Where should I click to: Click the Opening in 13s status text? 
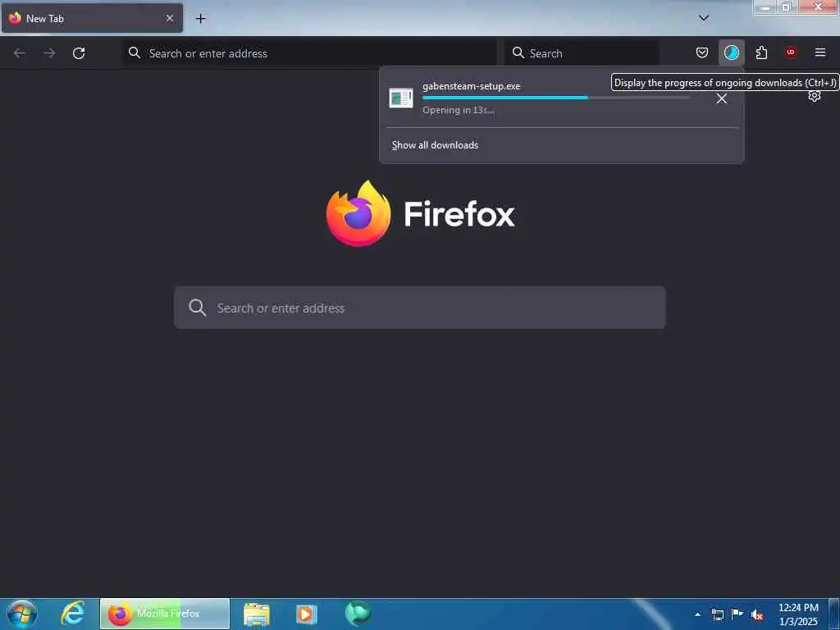458,111
